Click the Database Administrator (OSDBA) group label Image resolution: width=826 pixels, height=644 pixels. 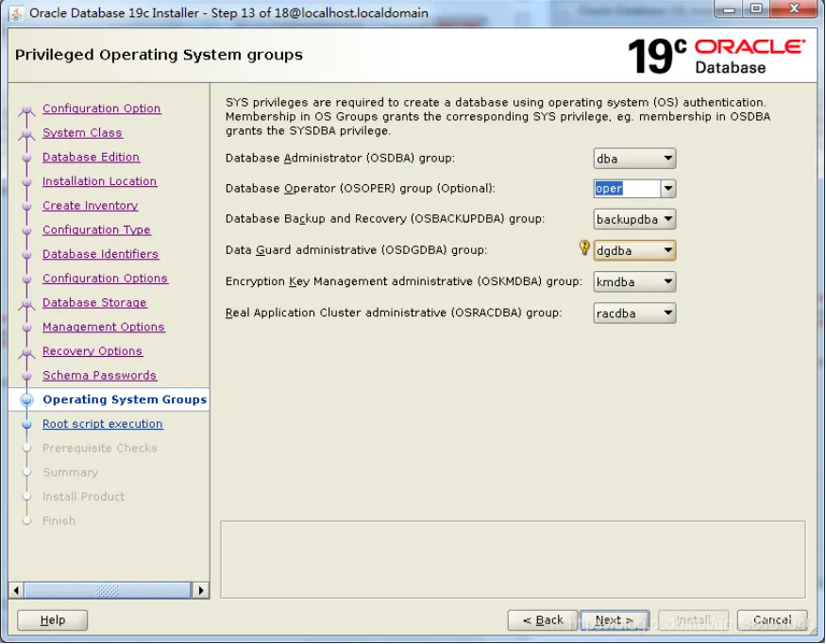(340, 158)
